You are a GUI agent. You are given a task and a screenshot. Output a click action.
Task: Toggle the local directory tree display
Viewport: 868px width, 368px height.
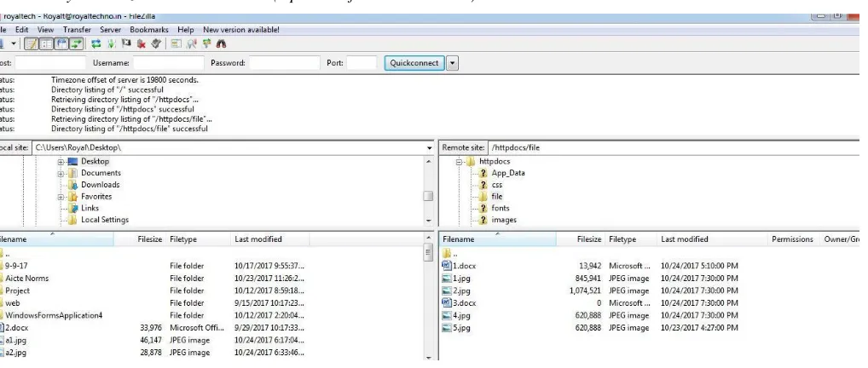coord(47,43)
